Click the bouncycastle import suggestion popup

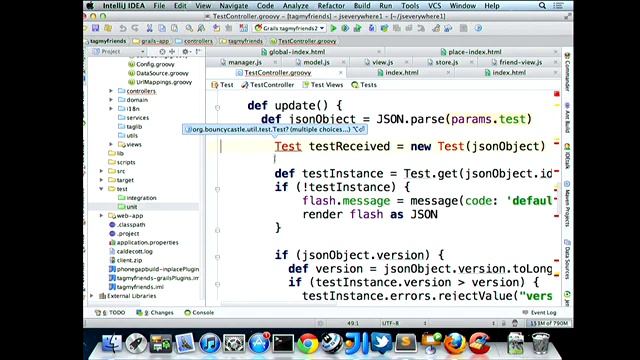point(274,129)
